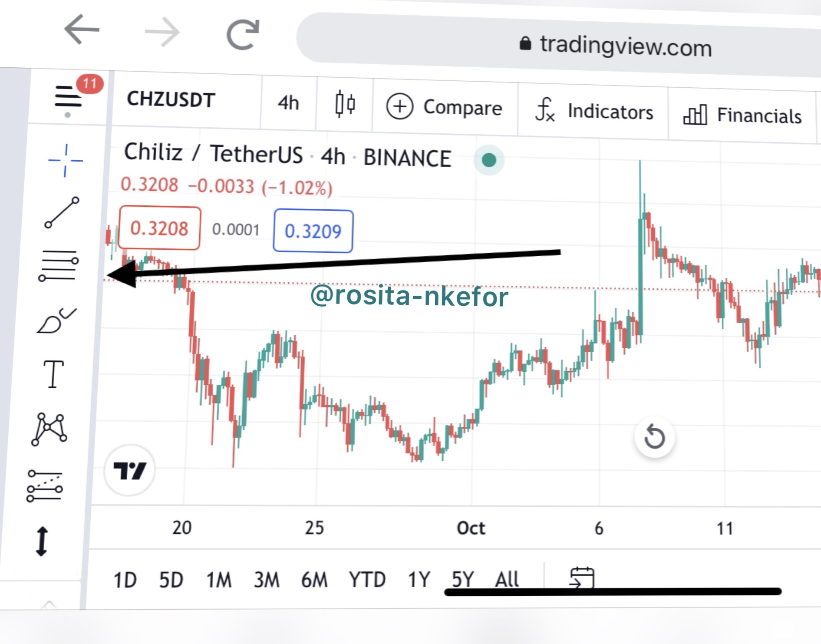Select the Text annotation tool
The width and height of the screenshot is (821, 644).
pyautogui.click(x=53, y=374)
